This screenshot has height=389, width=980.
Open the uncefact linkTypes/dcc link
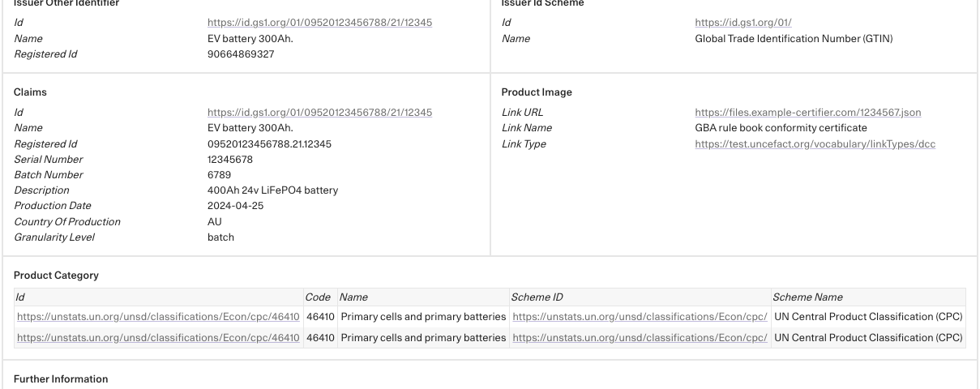click(x=815, y=144)
